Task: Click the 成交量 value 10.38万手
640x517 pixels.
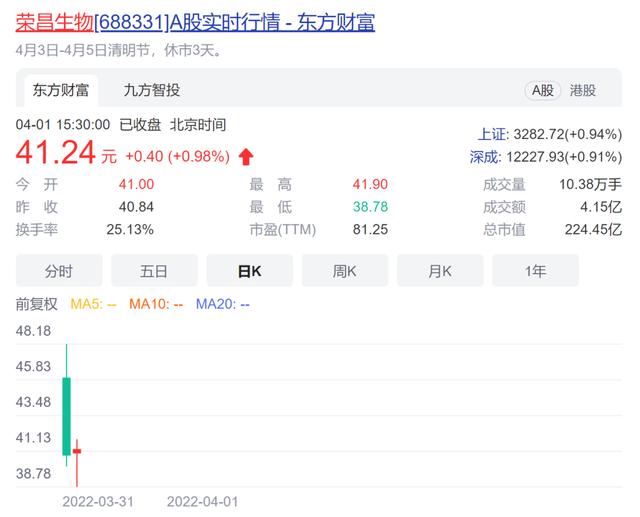Action: click(x=590, y=184)
